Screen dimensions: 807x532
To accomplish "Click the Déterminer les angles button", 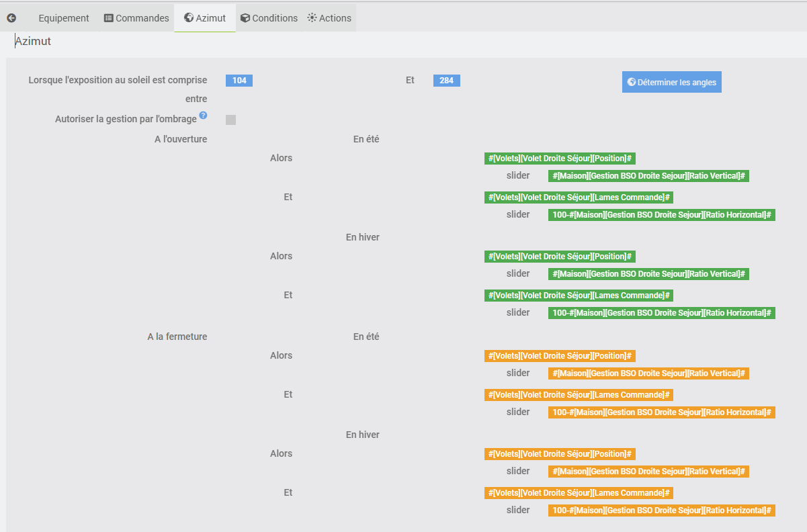I will point(672,82).
